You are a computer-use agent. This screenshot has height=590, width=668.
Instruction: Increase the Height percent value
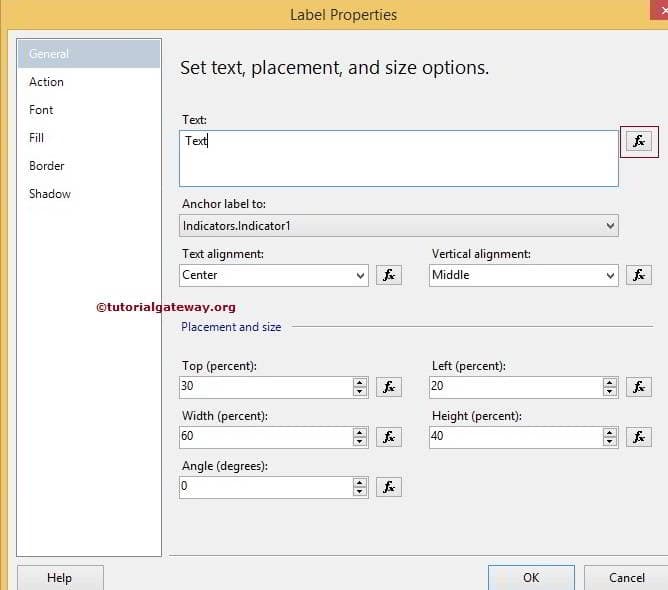pyautogui.click(x=610, y=432)
